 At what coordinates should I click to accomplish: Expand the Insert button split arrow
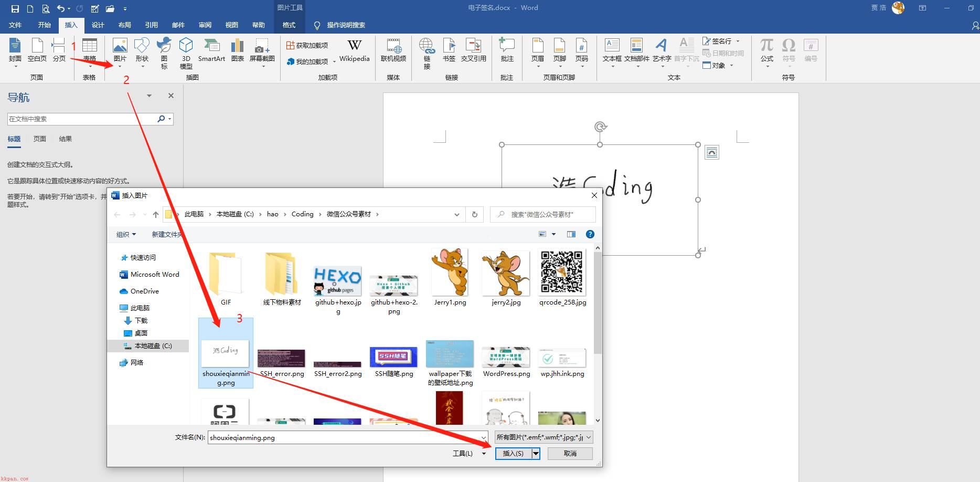pos(536,453)
